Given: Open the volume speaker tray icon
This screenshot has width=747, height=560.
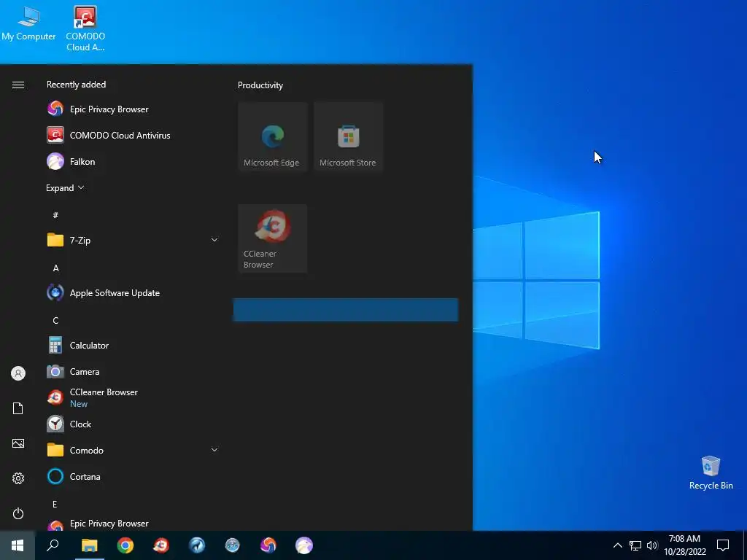Looking at the screenshot, I should [652, 545].
